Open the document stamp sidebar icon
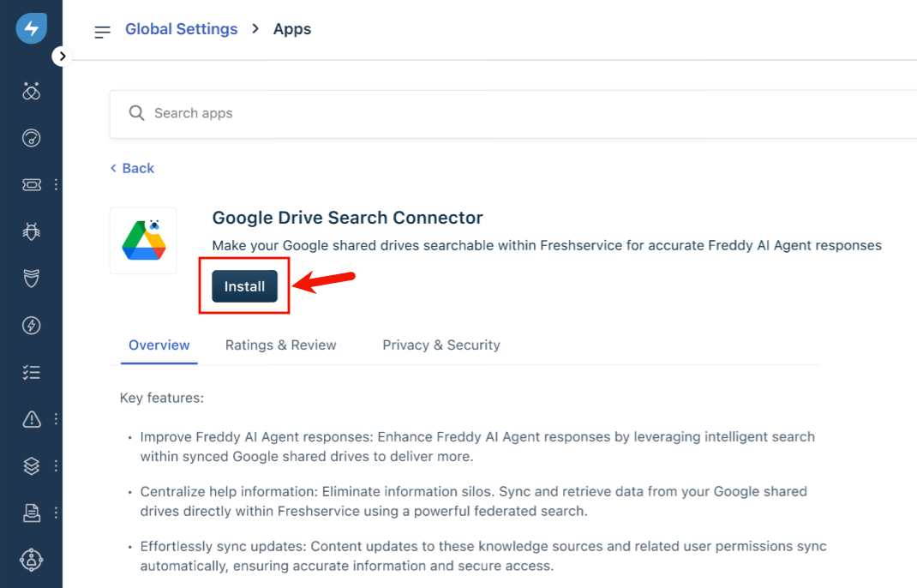Image resolution: width=917 pixels, height=588 pixels. [31, 513]
